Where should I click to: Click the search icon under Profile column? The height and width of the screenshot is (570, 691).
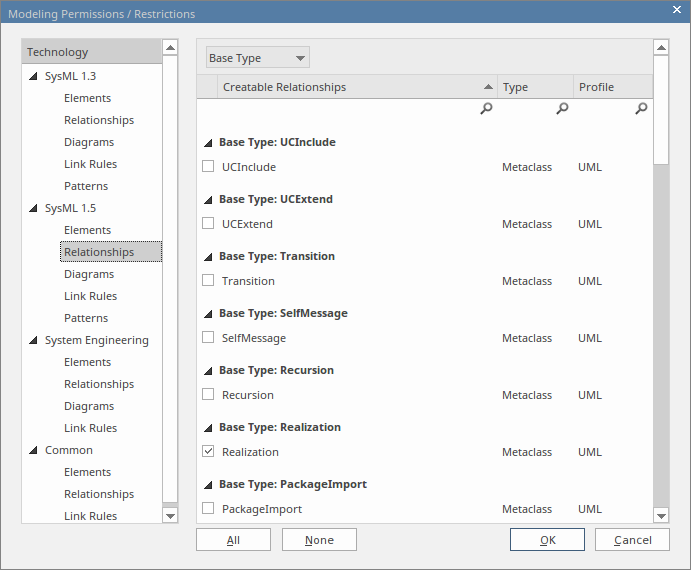(641, 109)
